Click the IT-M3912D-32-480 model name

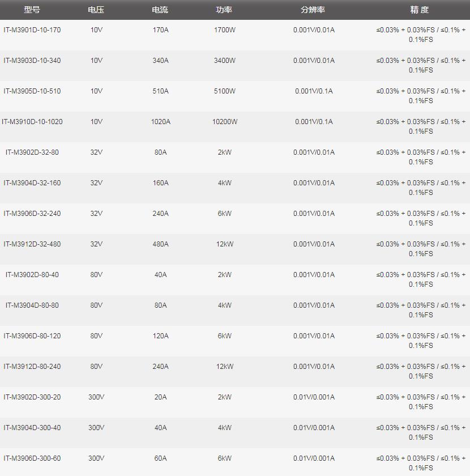pyautogui.click(x=32, y=244)
